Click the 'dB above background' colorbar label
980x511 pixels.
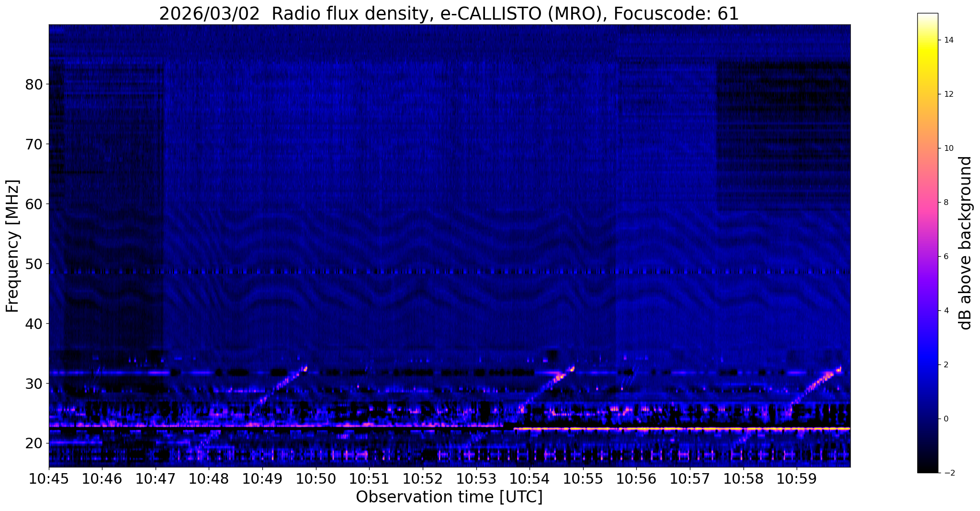[966, 243]
